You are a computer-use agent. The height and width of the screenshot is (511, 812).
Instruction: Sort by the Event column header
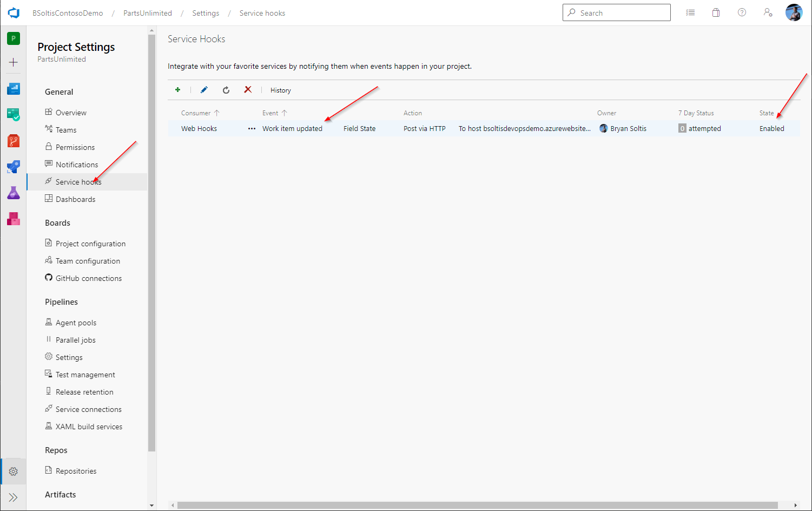[x=270, y=113]
